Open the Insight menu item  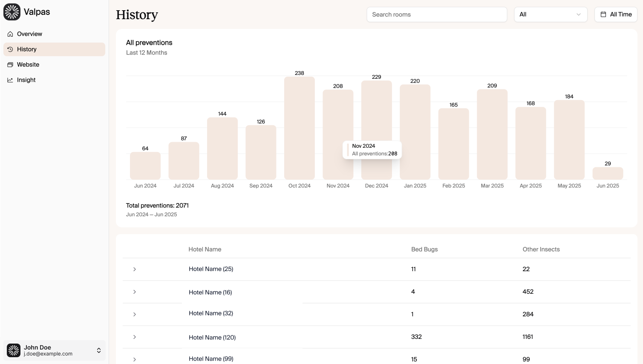coord(26,80)
